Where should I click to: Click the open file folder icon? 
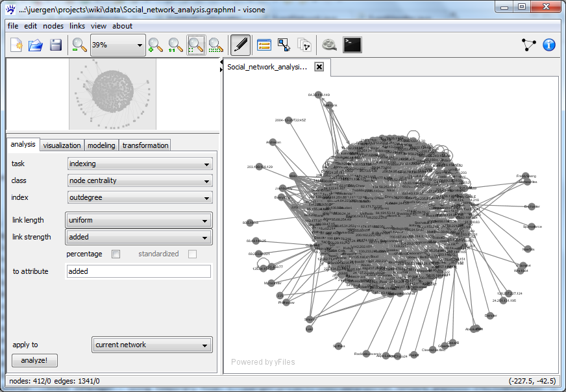point(36,45)
